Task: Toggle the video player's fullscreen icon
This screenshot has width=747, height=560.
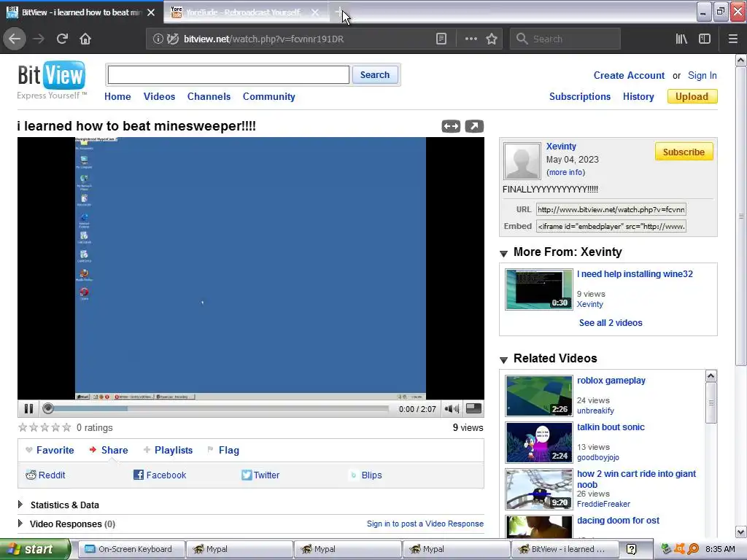Action: pyautogui.click(x=473, y=408)
